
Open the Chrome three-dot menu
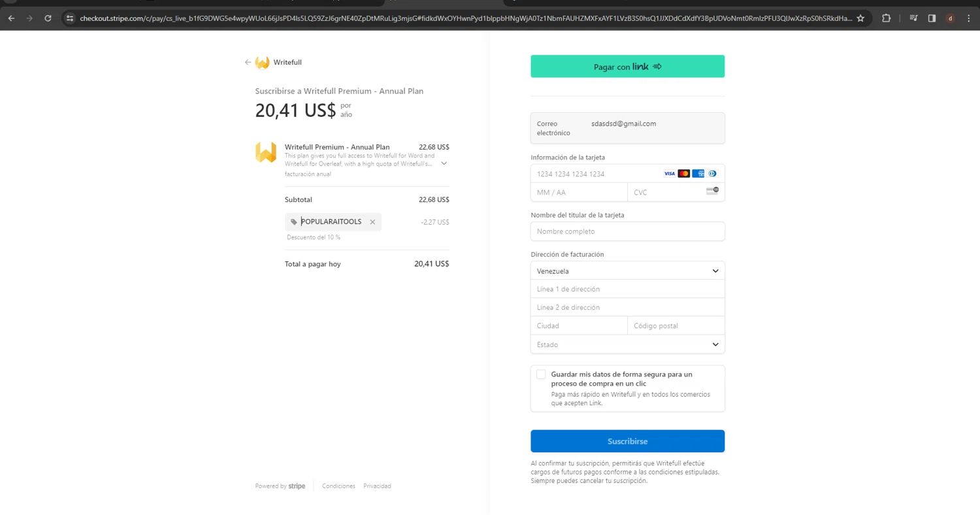pos(968,18)
